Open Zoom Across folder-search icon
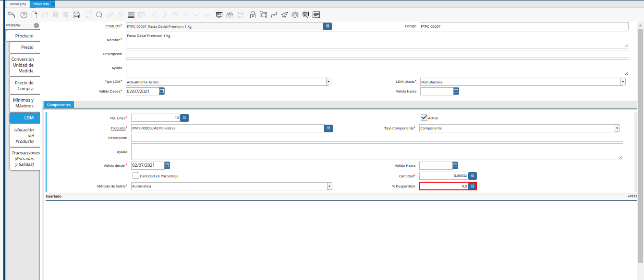The width and height of the screenshot is (644, 280). 263,15
